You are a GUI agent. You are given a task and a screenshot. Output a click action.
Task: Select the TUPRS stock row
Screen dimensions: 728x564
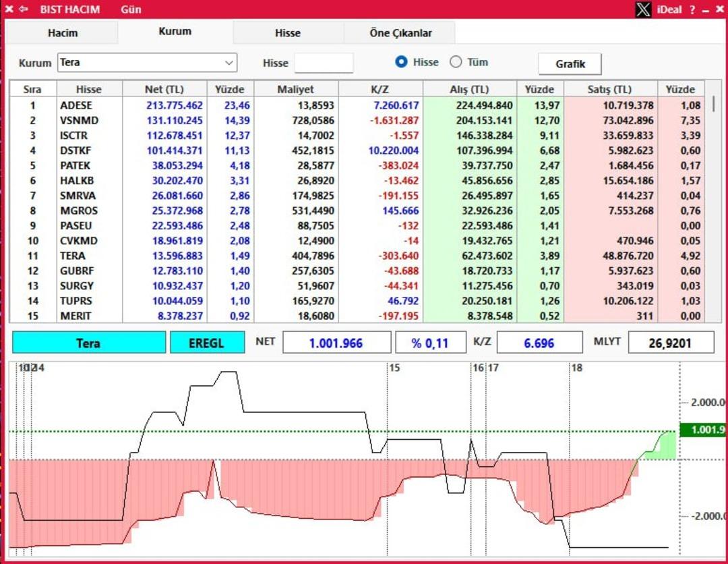point(357,301)
